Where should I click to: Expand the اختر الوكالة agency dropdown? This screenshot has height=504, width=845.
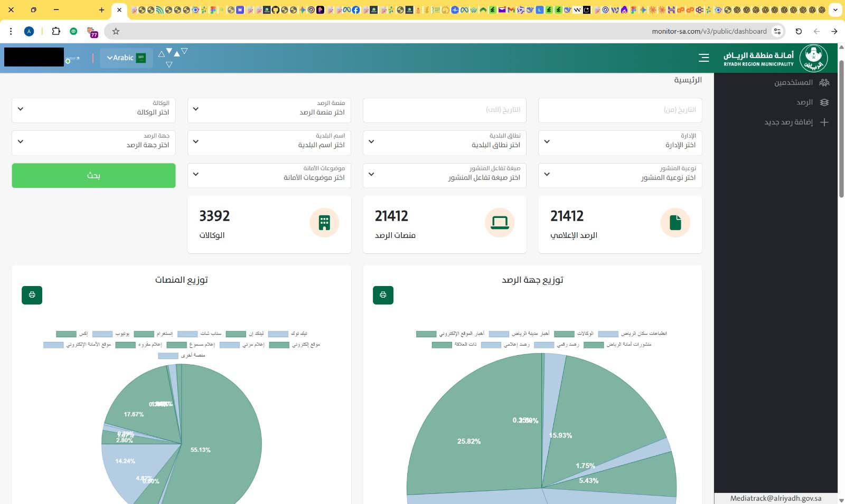click(x=93, y=109)
